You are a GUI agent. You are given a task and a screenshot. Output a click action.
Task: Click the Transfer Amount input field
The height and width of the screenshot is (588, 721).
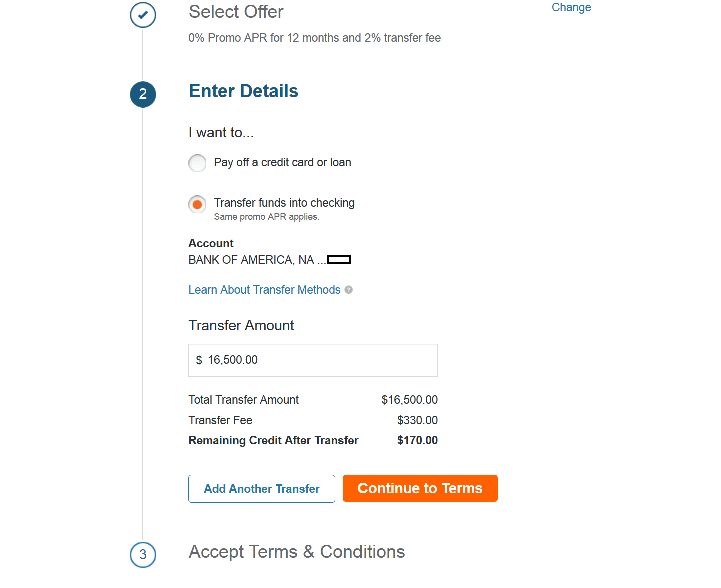[x=313, y=360]
